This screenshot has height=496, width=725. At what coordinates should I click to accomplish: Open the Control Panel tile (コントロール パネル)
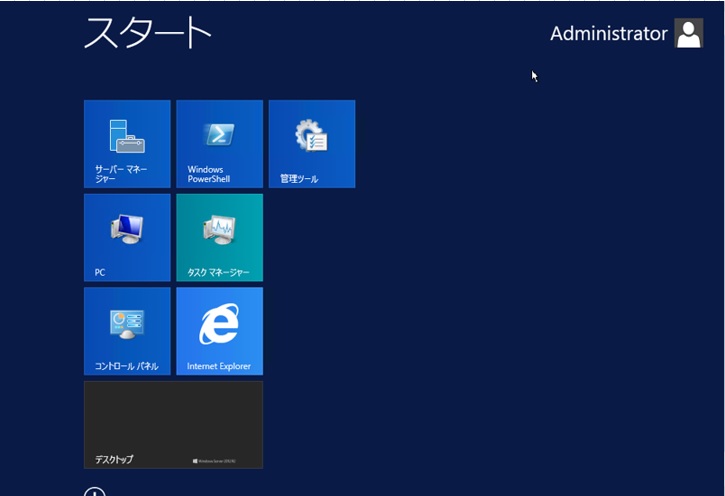127,331
